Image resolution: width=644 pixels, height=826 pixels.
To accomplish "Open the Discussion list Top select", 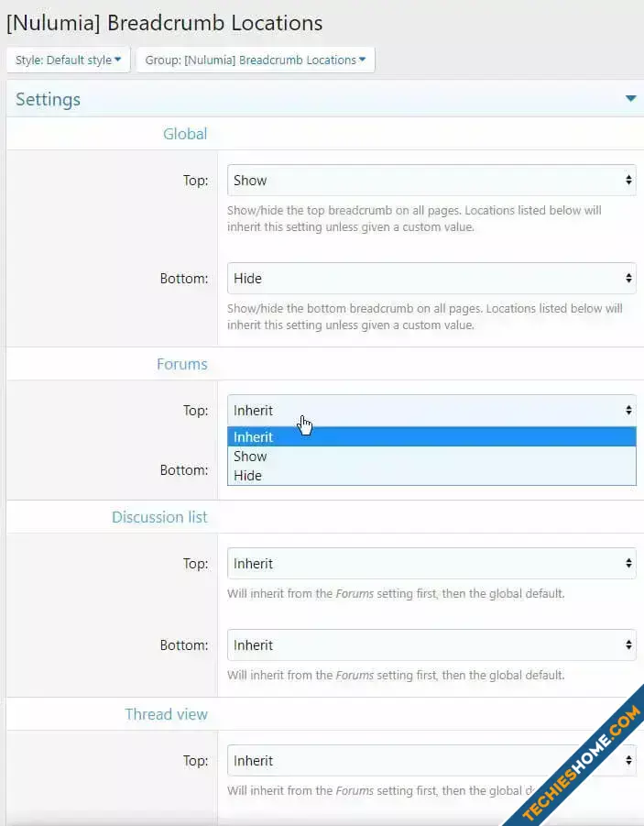I will tap(431, 564).
